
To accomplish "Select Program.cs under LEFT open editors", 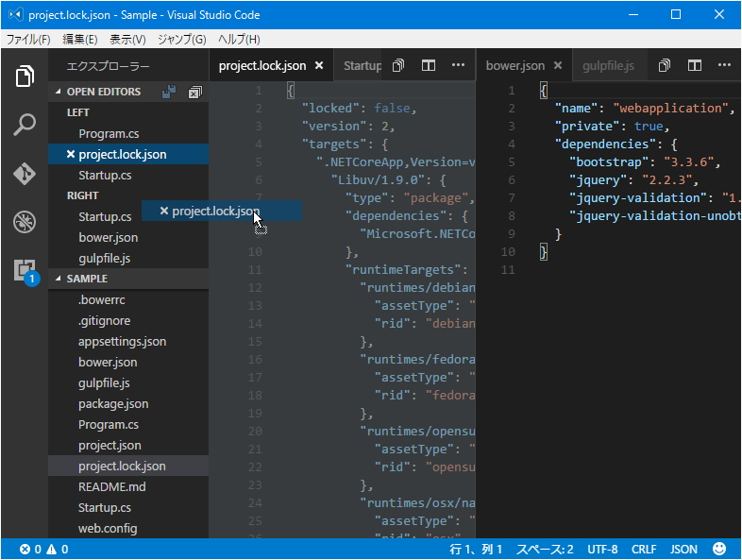I will pyautogui.click(x=128, y=133).
